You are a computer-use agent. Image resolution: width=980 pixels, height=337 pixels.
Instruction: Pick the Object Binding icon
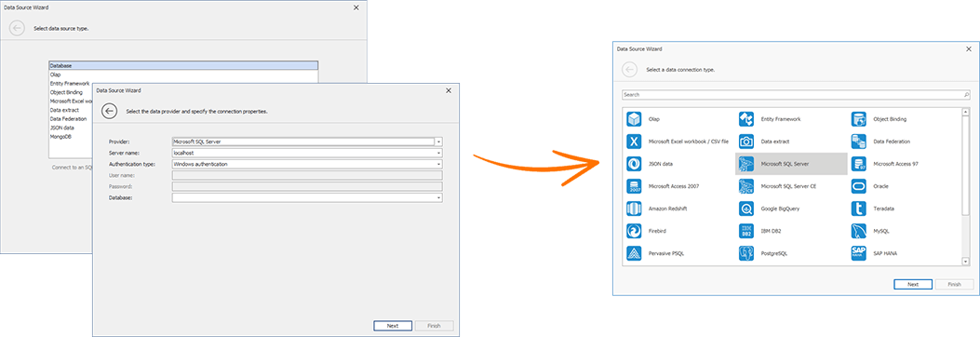858,119
